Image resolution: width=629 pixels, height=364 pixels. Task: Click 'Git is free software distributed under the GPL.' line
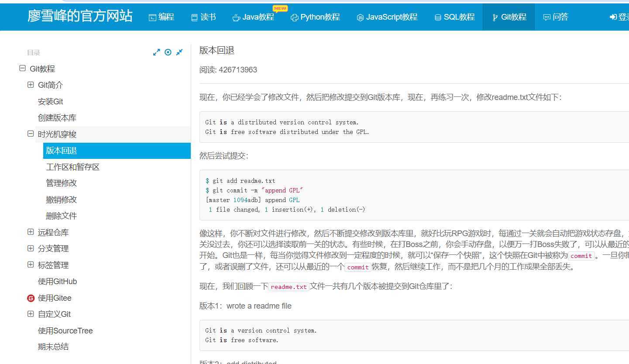pyautogui.click(x=287, y=132)
